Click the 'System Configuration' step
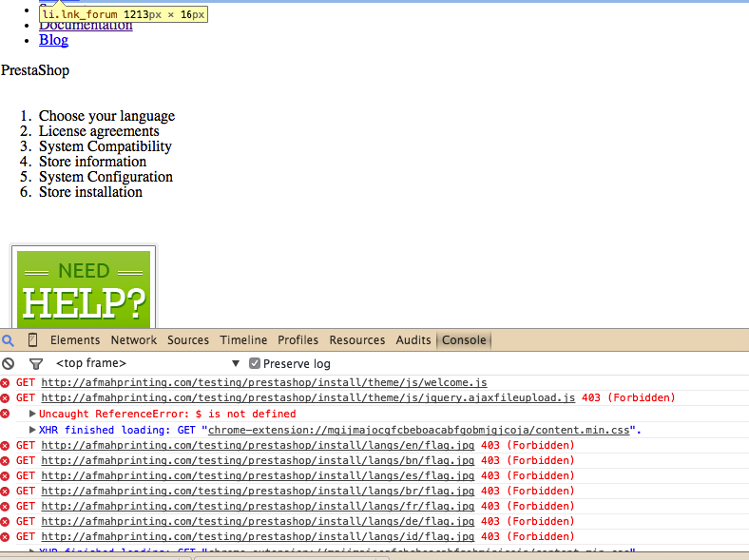 click(x=106, y=177)
